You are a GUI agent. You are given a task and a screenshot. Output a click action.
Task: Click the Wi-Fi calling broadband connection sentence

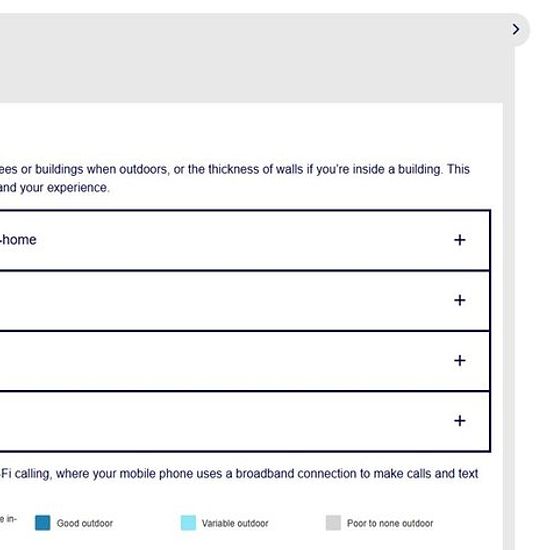(239, 474)
